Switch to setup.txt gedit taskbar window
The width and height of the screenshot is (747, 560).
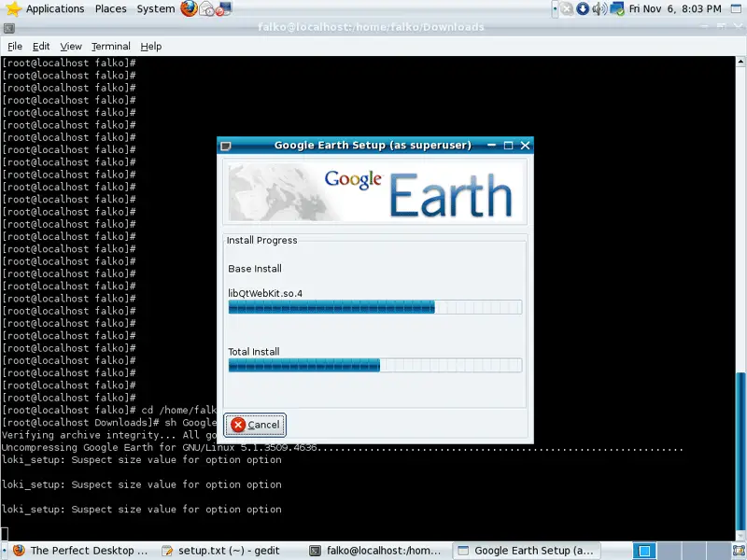pyautogui.click(x=220, y=551)
